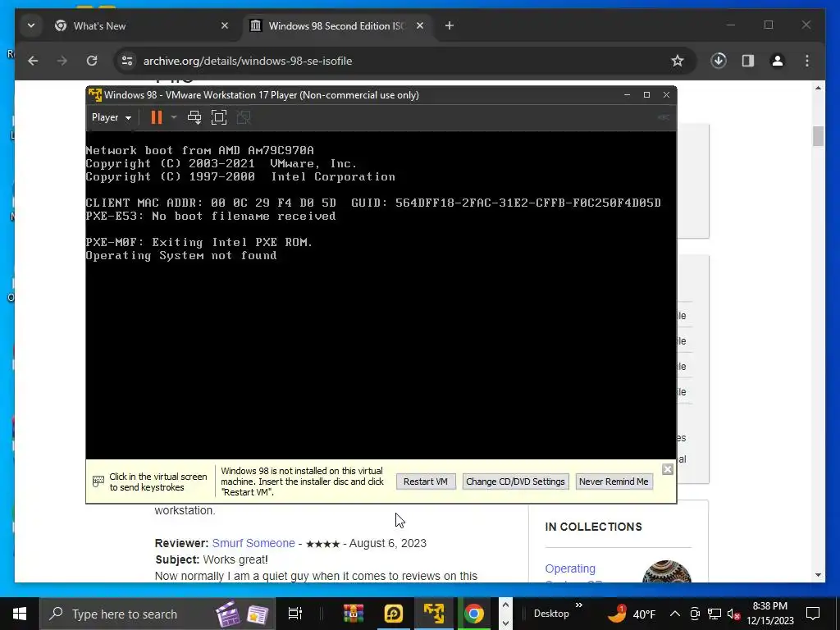
Task: Click the movie clapperboard icon in search box
Action: tap(228, 614)
